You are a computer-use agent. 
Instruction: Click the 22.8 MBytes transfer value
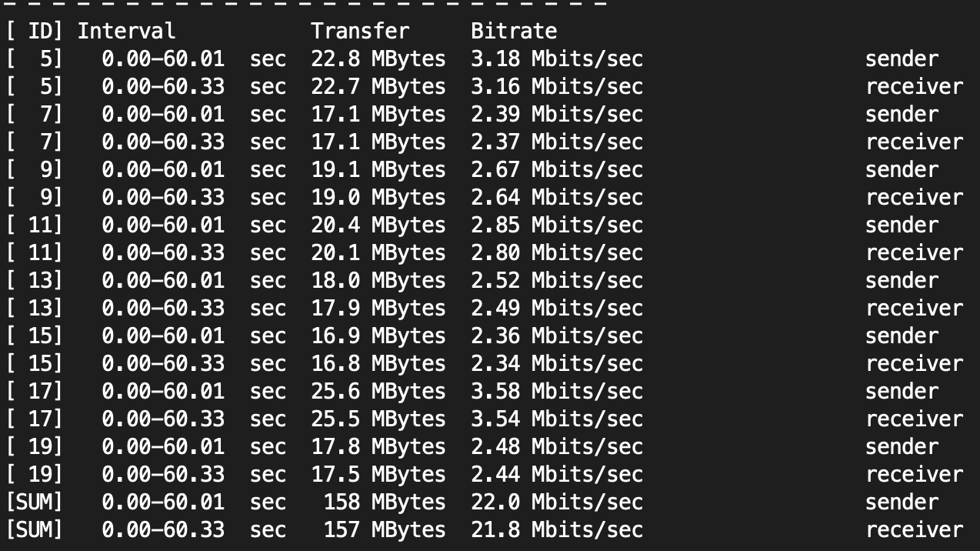click(378, 59)
